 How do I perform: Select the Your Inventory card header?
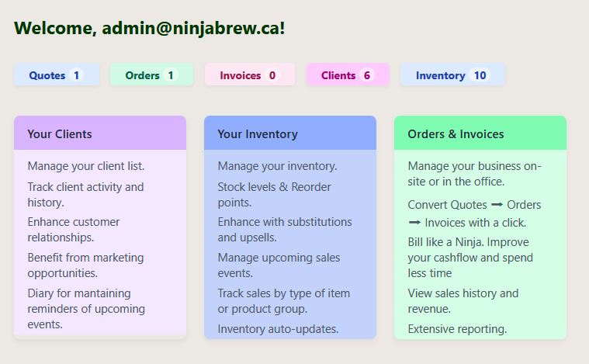290,133
